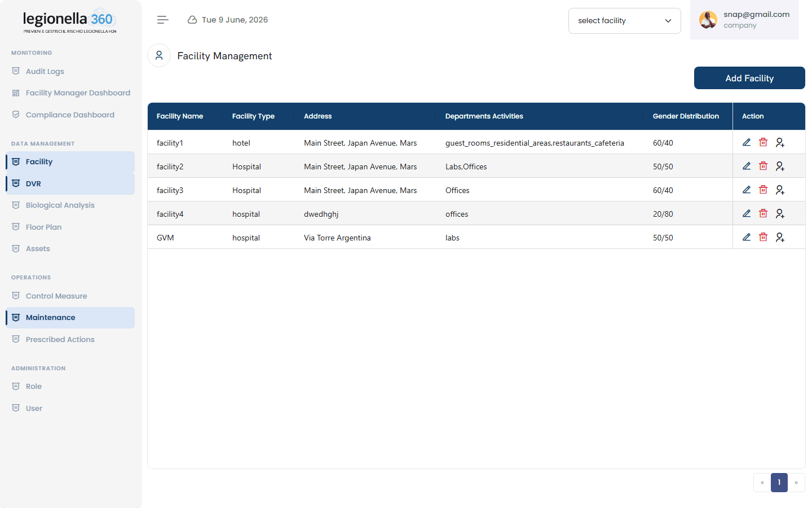Screen dimensions: 812x508
Task: Edit facility3 with the pencil icon
Action: 747,190
